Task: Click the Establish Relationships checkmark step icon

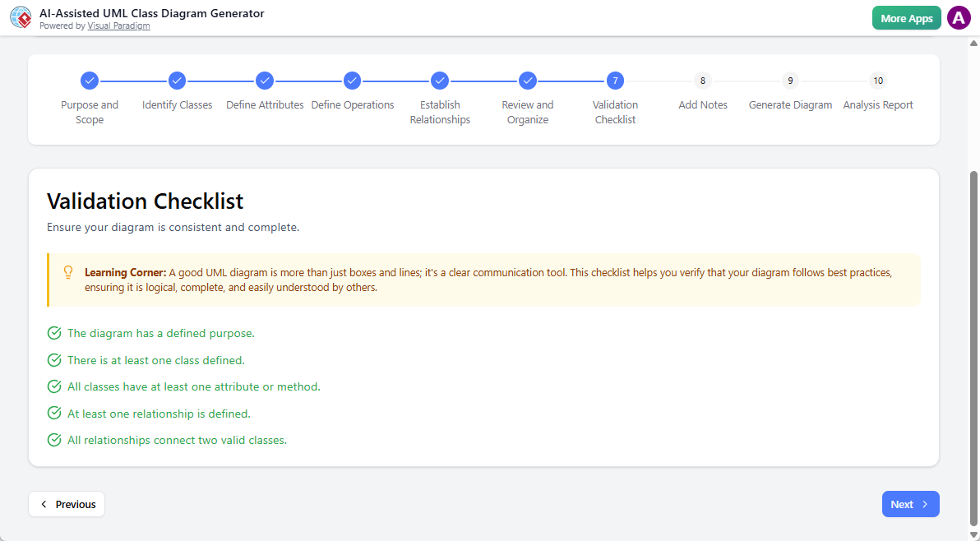Action: 440,81
